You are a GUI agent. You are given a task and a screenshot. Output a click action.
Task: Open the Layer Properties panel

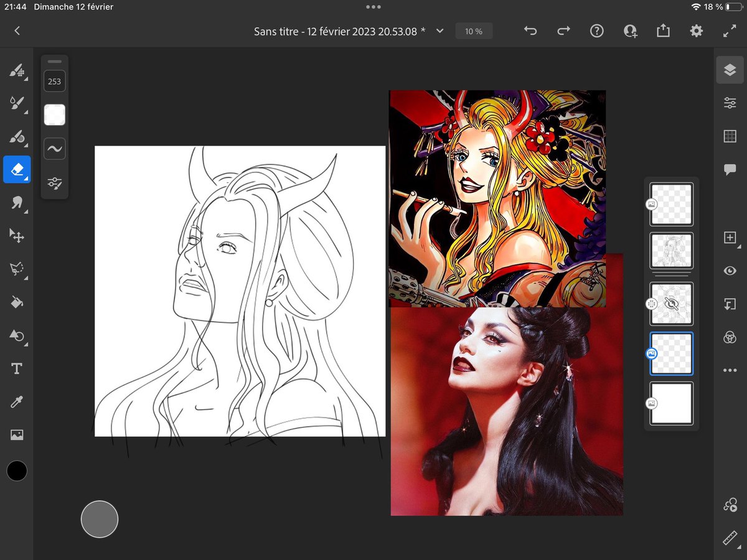[x=730, y=103]
